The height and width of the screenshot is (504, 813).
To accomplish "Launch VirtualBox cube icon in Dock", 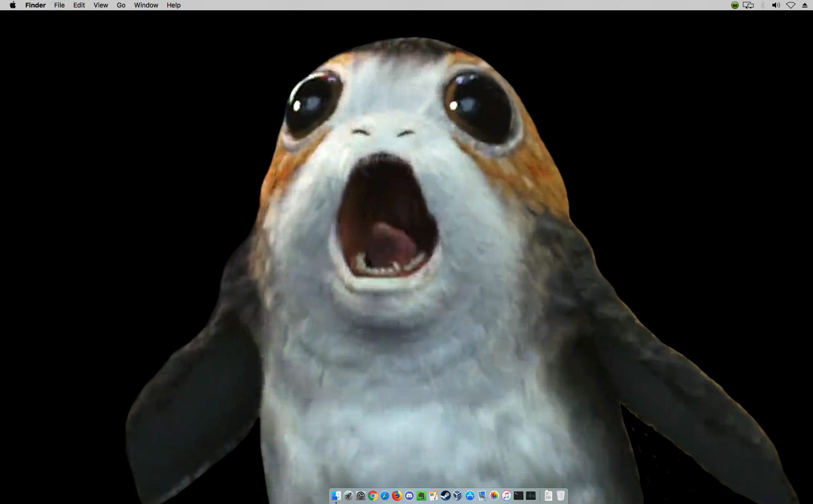I will click(x=458, y=496).
